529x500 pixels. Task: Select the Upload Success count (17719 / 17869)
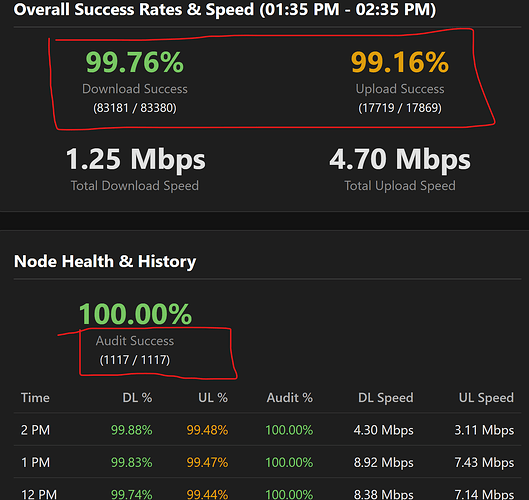pos(400,108)
